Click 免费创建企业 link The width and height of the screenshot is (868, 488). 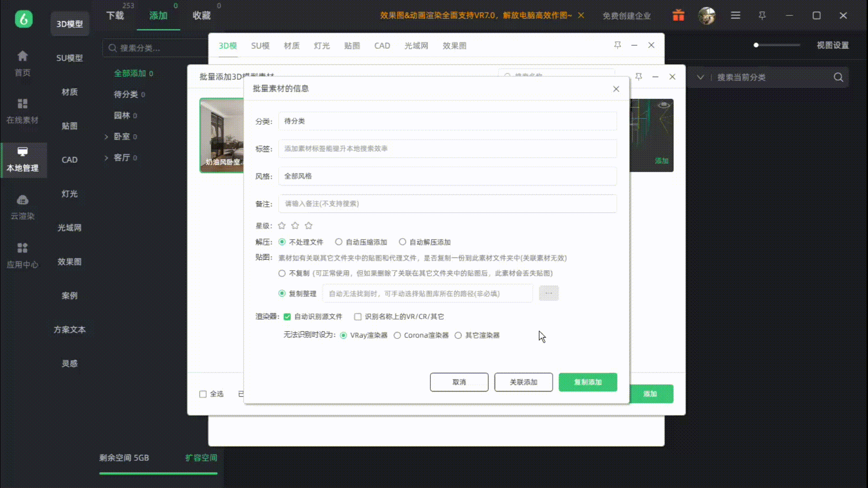tap(627, 16)
